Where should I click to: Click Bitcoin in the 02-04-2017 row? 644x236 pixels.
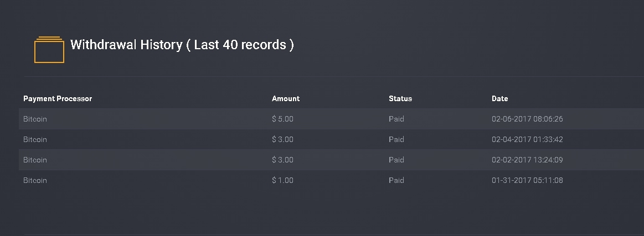point(35,139)
